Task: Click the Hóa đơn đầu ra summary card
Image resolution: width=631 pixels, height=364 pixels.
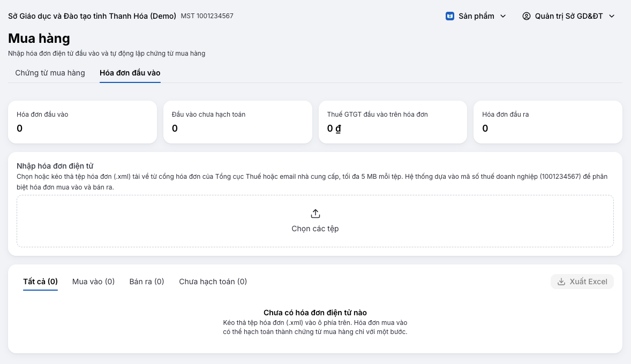Action: tap(547, 122)
